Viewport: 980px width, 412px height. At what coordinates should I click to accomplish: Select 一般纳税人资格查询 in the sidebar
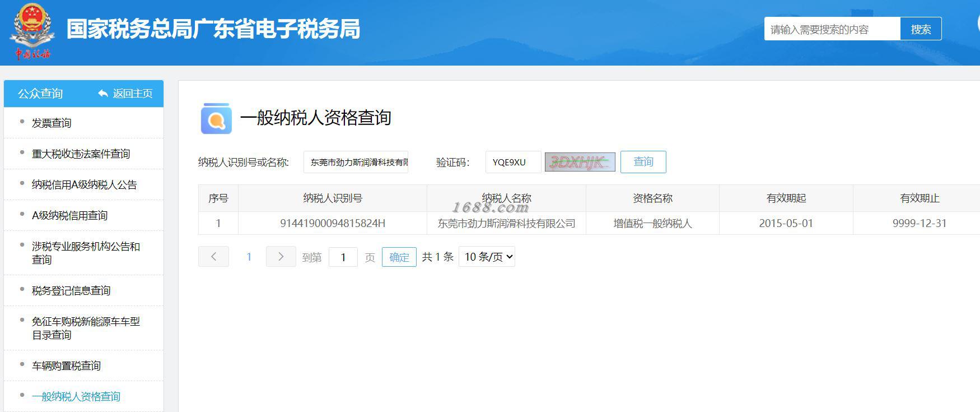[x=76, y=396]
